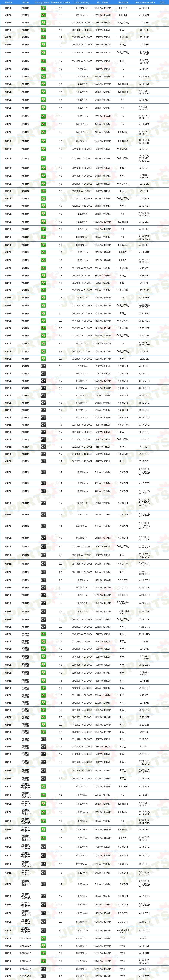
Task: Select petrol icon in Sports Tourer 1.6 SIDI row
Action: tap(43, 838)
